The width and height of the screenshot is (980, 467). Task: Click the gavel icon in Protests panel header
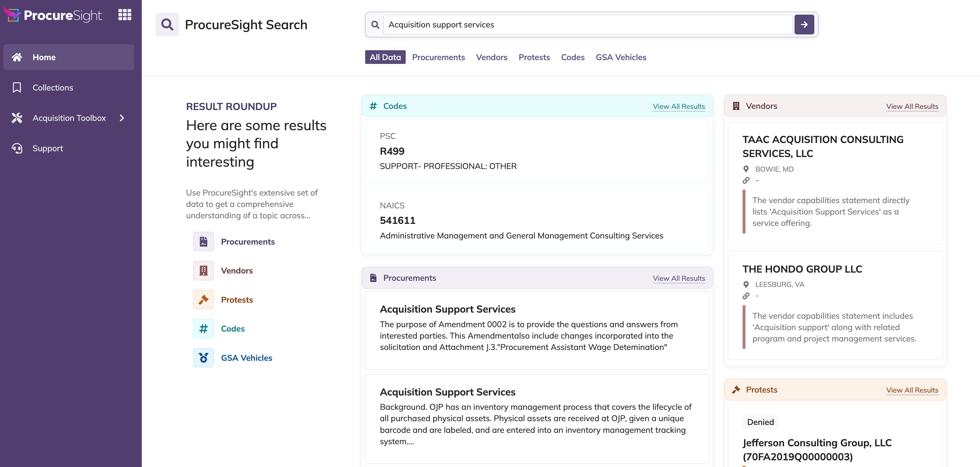[736, 389]
